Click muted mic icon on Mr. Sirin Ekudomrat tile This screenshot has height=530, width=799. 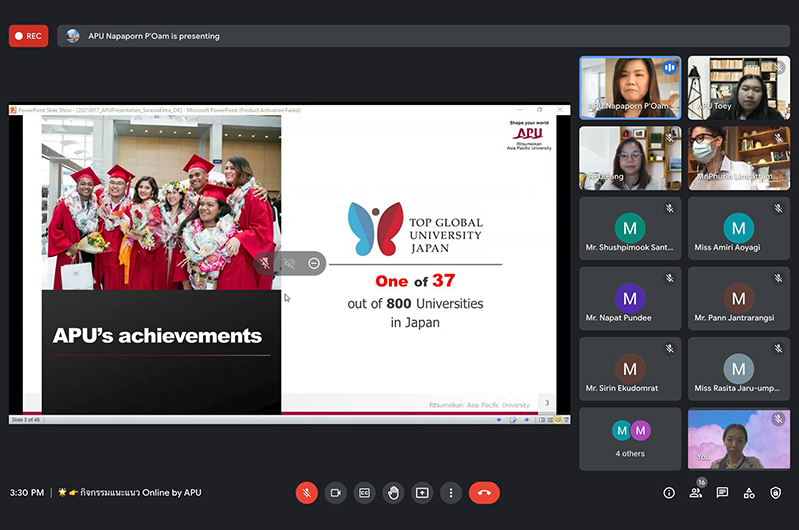(670, 349)
